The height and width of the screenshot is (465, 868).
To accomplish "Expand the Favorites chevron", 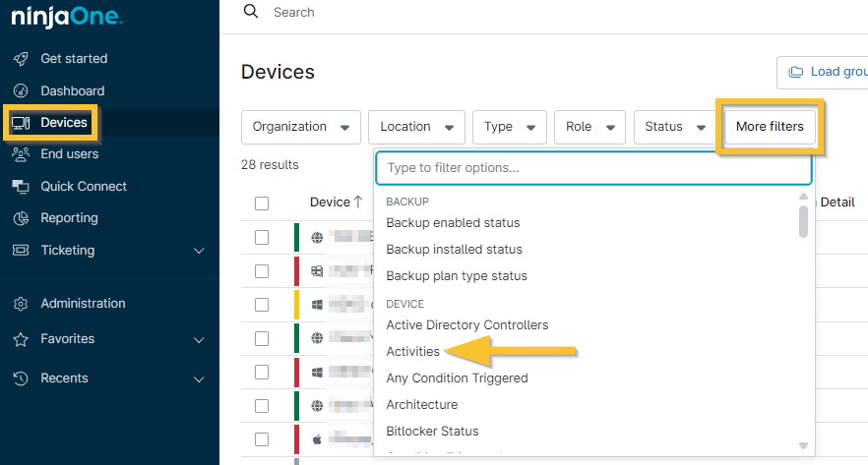I will pyautogui.click(x=199, y=340).
